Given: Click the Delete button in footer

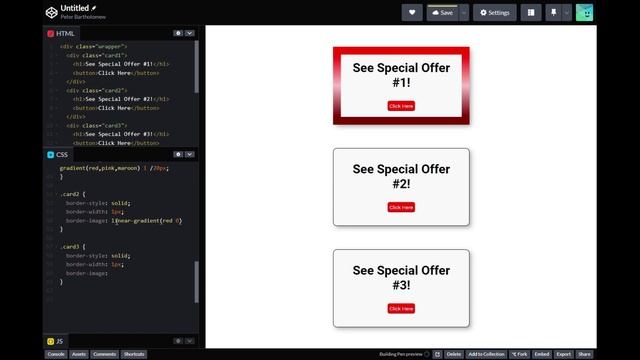Looking at the screenshot, I should tap(453, 354).
